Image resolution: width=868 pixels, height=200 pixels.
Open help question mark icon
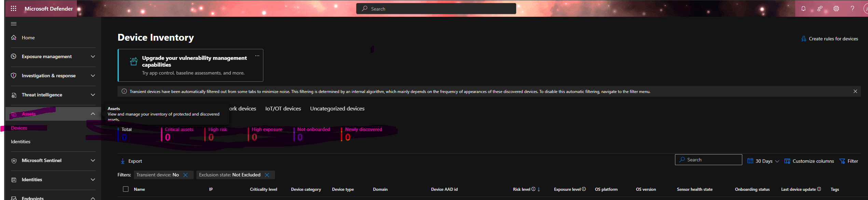pyautogui.click(x=853, y=9)
